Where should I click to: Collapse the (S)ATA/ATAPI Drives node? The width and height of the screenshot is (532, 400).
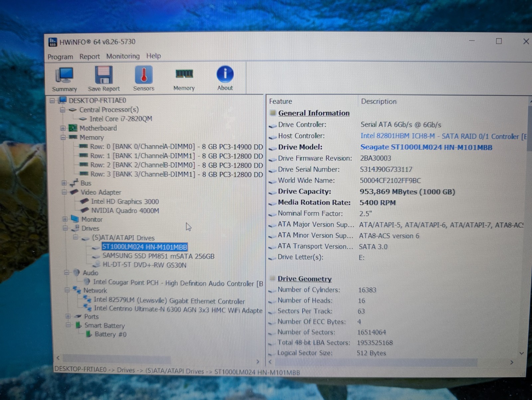click(x=76, y=237)
